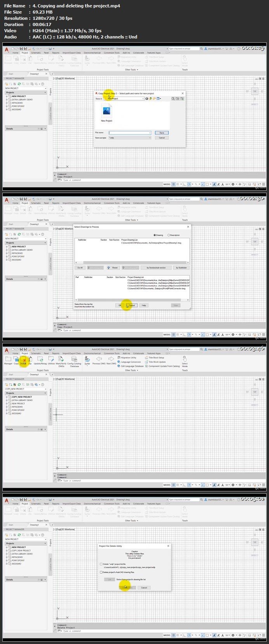Screen dimensions: 269x644
Task: Select NFPADEMO in the 00:03:46 project tree
Action: tap(17, 407)
